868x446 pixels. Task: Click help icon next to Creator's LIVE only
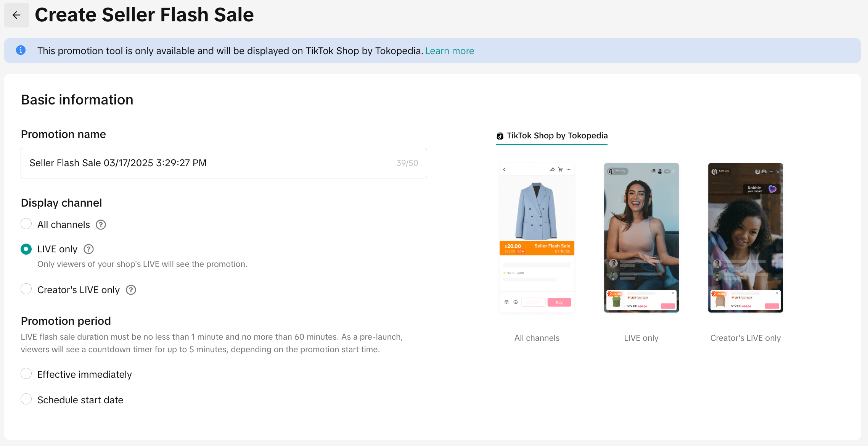click(131, 290)
